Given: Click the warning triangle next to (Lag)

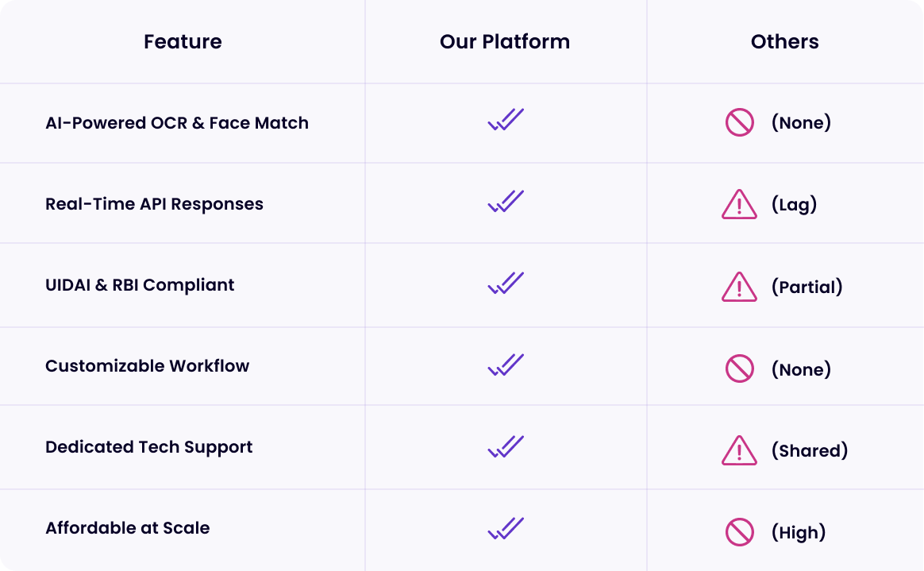Looking at the screenshot, I should click(x=739, y=204).
